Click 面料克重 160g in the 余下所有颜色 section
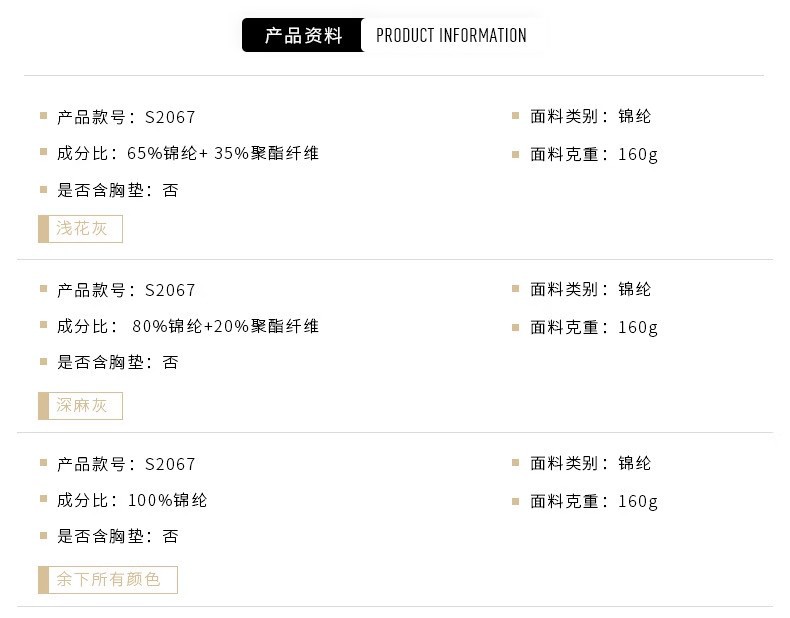Image resolution: width=790 pixels, height=618 pixels. (594, 501)
